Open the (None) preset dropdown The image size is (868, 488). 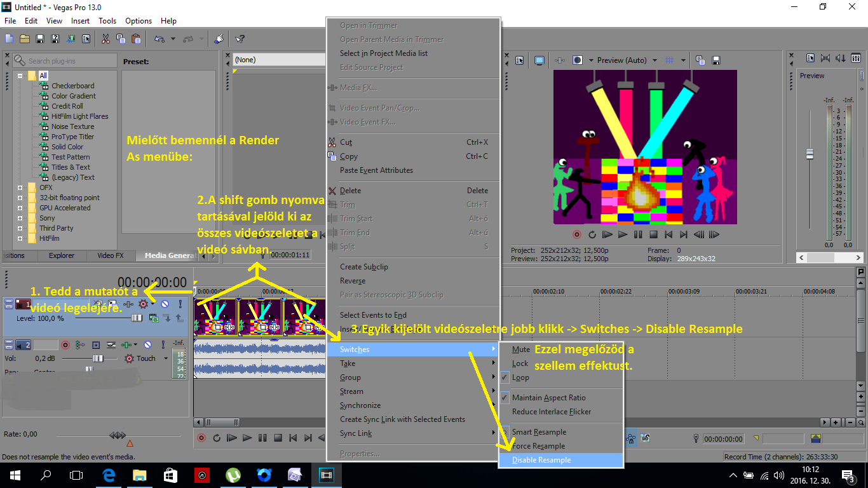280,60
